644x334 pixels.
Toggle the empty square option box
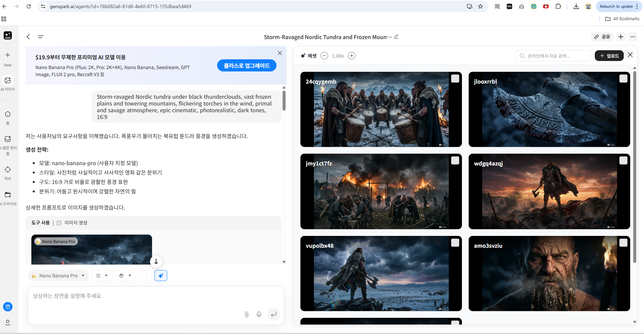click(x=145, y=276)
